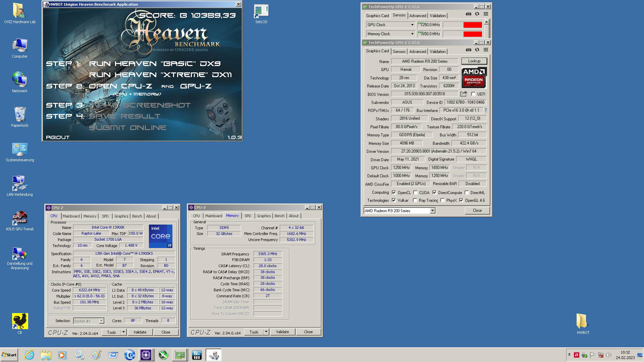This screenshot has height=362, width=644.
Task: Open Advanced tab in GPU-Z Graphics Card window
Action: tap(418, 52)
